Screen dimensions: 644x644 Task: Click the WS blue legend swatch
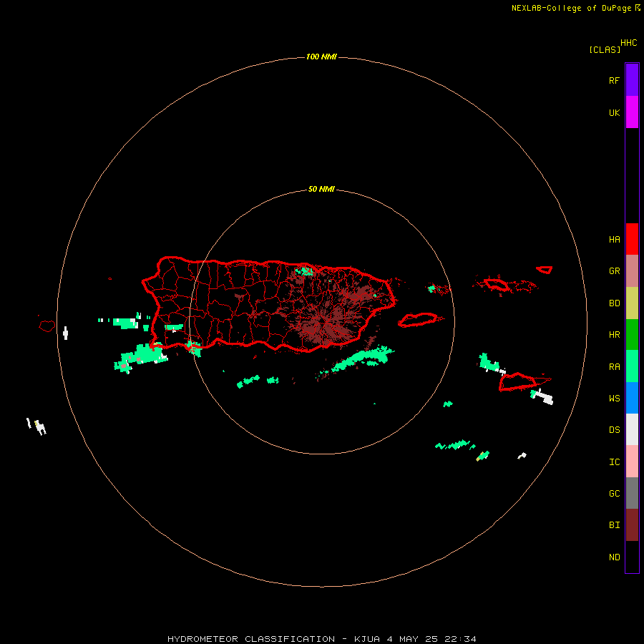(x=632, y=398)
